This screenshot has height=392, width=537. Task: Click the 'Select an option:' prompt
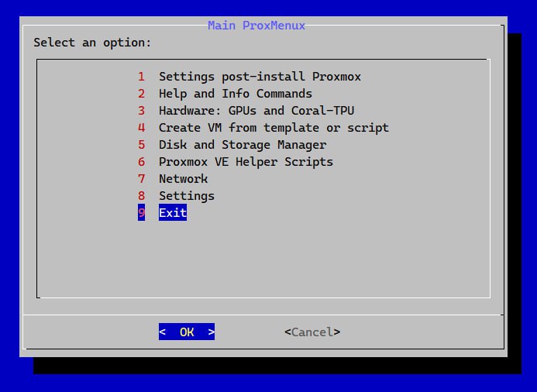click(92, 43)
